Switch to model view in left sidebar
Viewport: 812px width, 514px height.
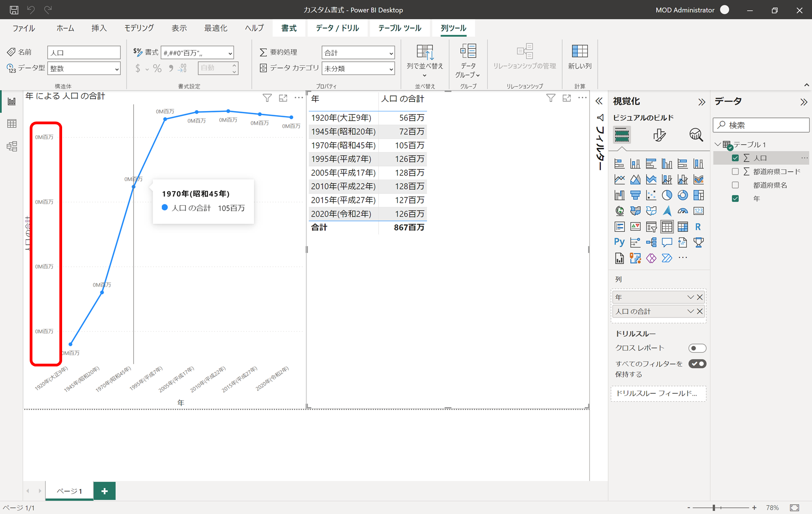(x=12, y=146)
